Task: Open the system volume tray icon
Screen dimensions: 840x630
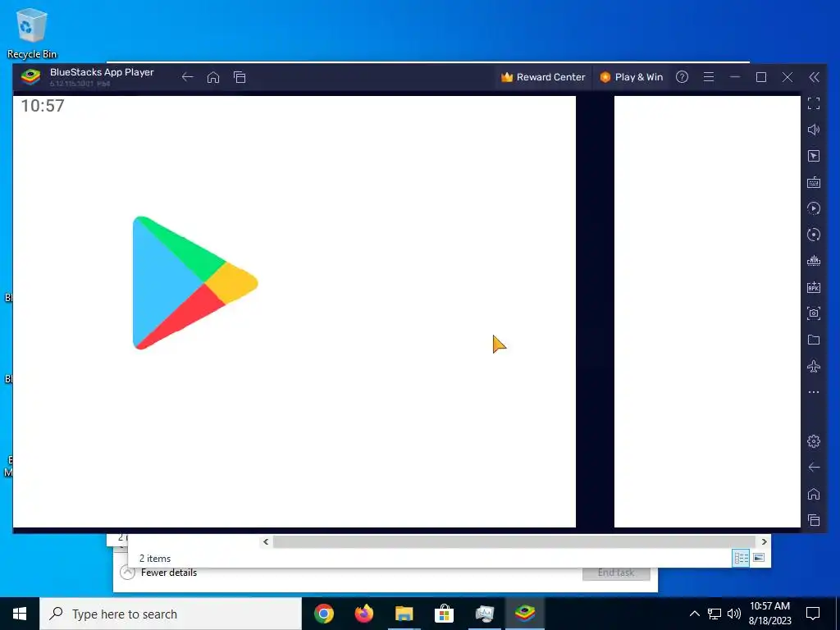Action: pos(734,614)
